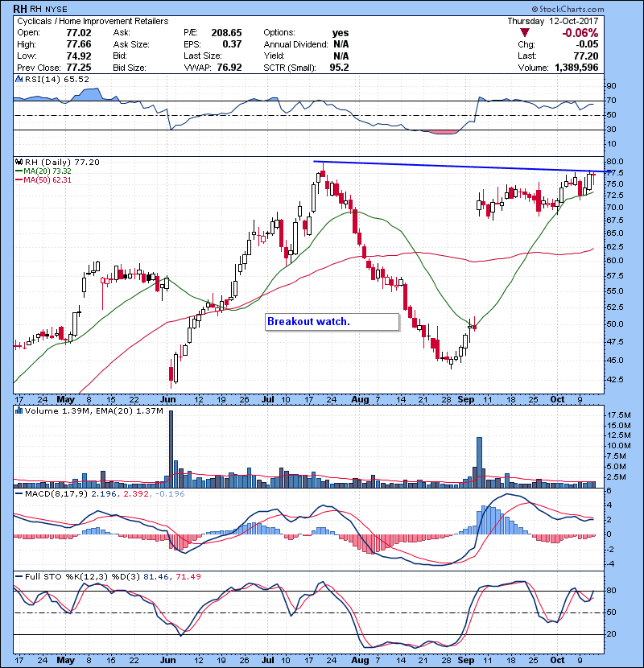This screenshot has width=644, height=668.
Task: Click the Jul label on the price date axis
Action: (268, 398)
